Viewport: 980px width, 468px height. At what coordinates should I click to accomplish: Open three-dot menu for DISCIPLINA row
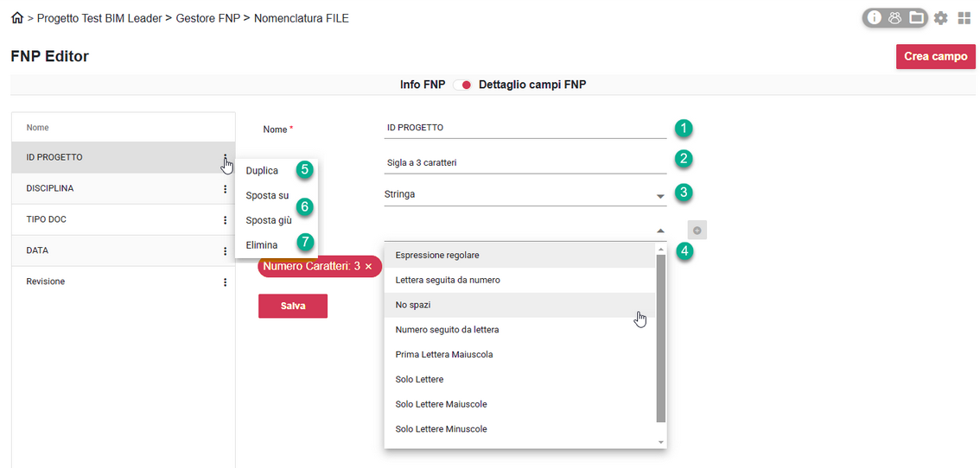click(x=225, y=189)
